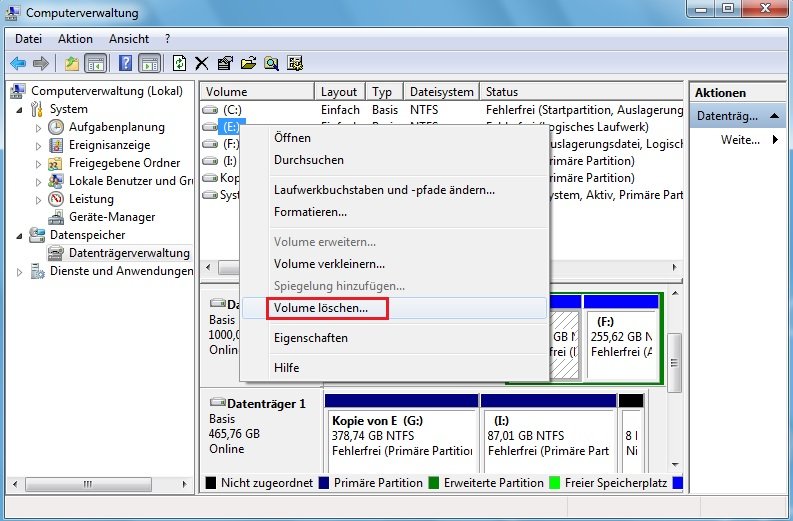Click the disk view vertical scrollbar thumb

pos(674,362)
